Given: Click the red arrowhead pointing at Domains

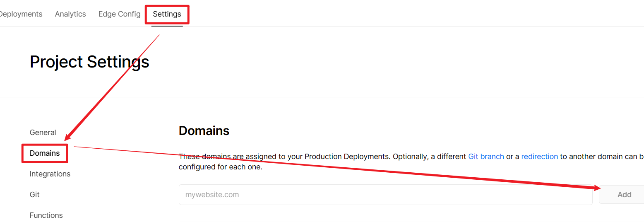Looking at the screenshot, I should pyautogui.click(x=67, y=137).
